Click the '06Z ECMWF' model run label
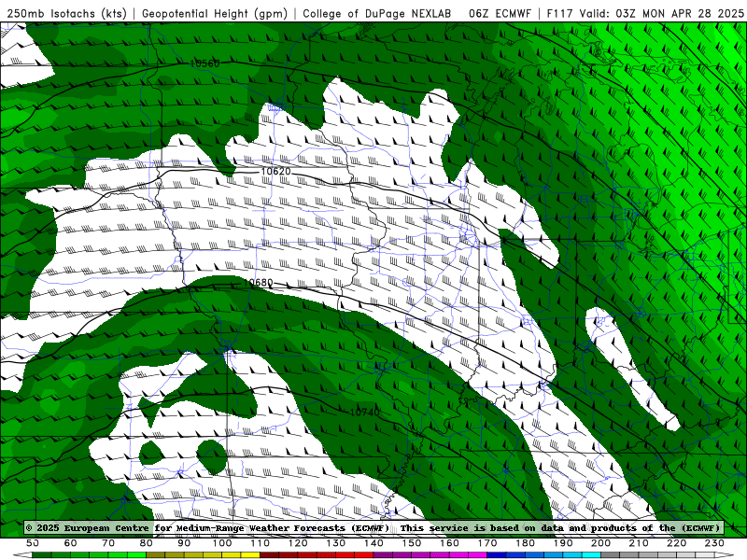Viewport: 747px width, 560px height. click(x=500, y=13)
